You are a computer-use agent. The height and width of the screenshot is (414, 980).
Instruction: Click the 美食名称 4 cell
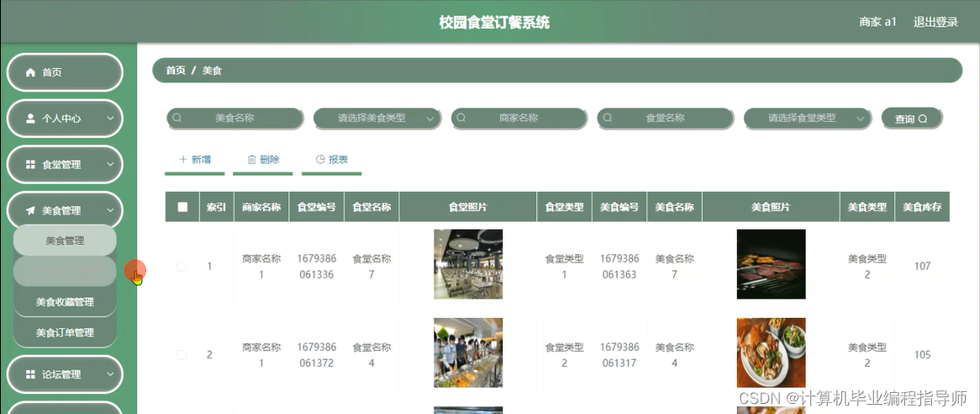pyautogui.click(x=674, y=355)
